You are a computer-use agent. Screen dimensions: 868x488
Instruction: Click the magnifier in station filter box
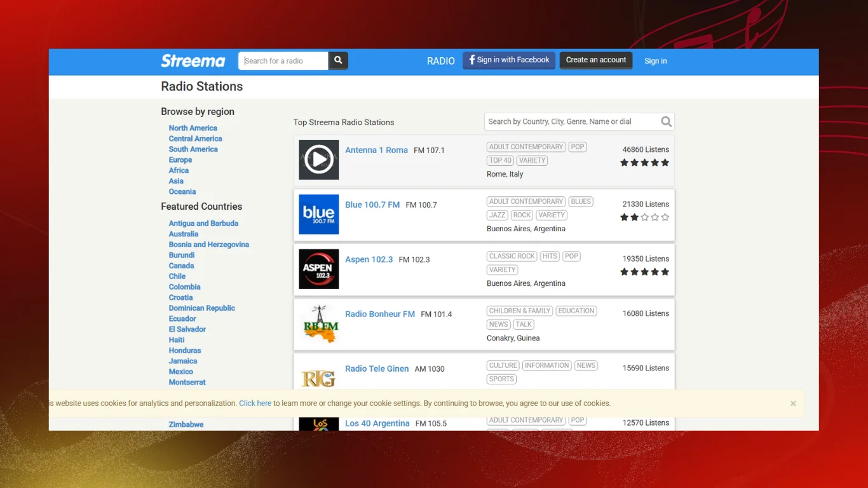click(x=666, y=122)
